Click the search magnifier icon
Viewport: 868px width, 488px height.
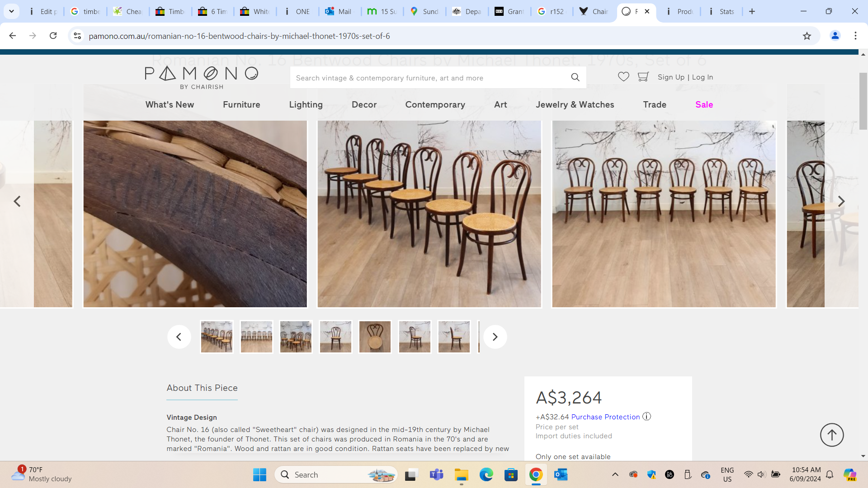pos(575,78)
